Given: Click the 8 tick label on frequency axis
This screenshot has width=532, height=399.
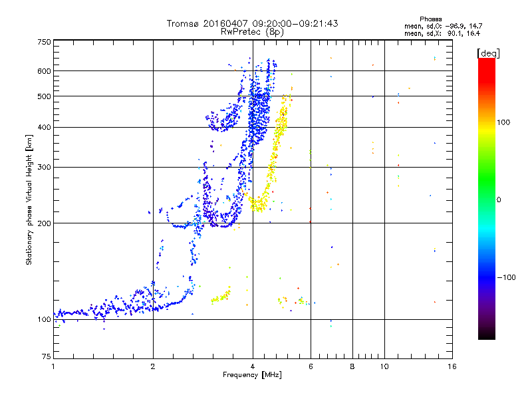Looking at the screenshot, I should pyautogui.click(x=352, y=366).
